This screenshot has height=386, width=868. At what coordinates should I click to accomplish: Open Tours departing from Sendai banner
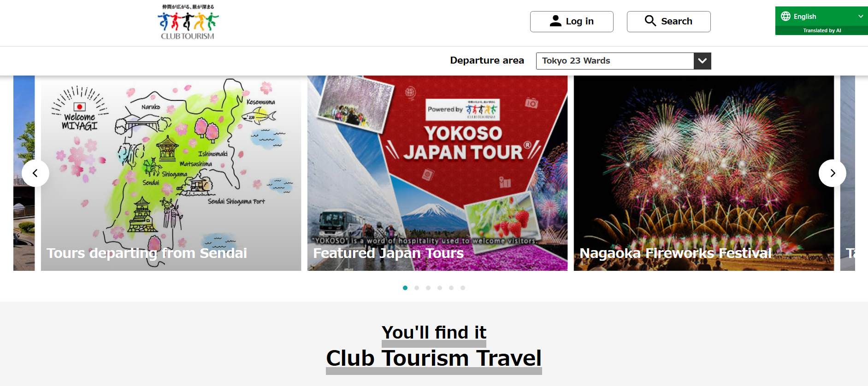point(171,173)
